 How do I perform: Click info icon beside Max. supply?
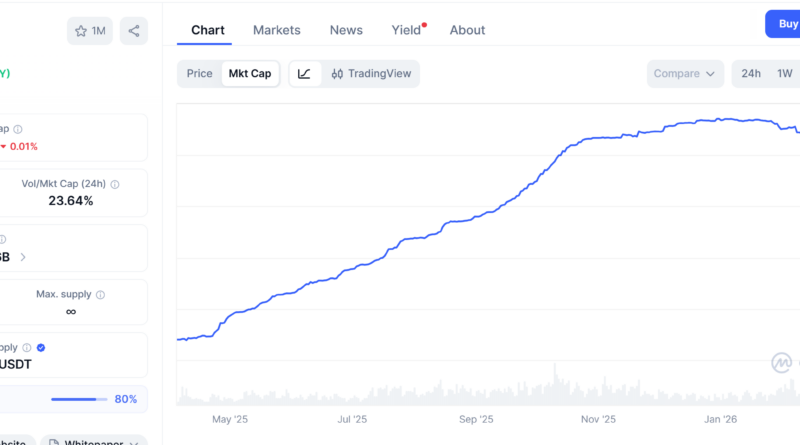click(x=101, y=295)
